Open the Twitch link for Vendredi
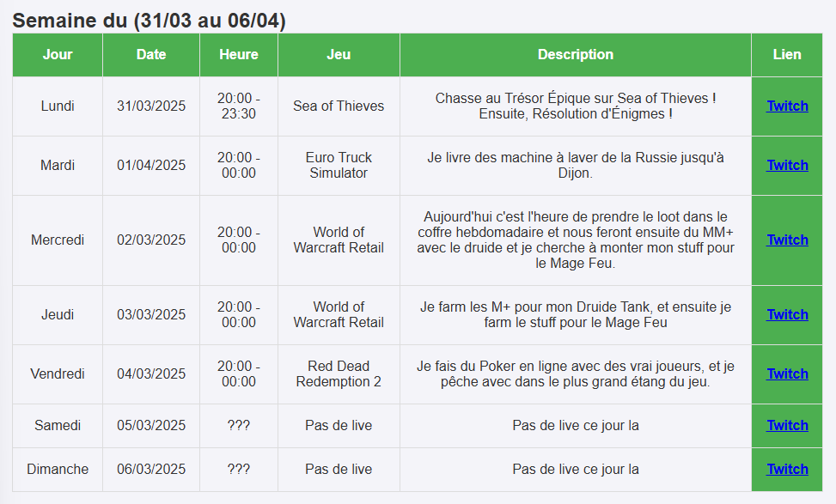 pos(787,374)
